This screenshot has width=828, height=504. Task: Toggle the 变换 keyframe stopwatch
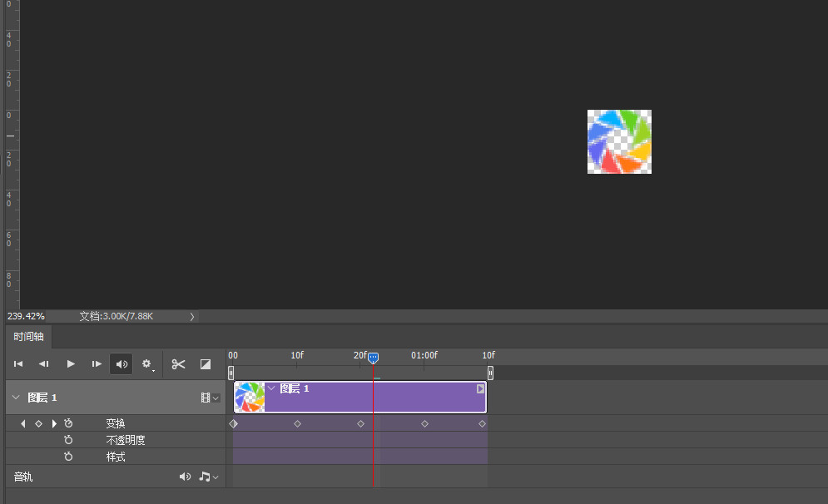pos(68,424)
